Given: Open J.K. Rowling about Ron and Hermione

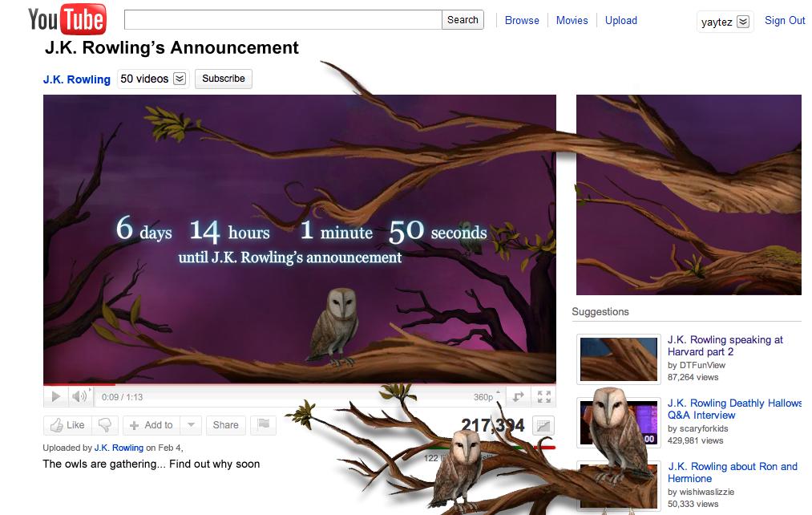Looking at the screenshot, I should [x=733, y=472].
